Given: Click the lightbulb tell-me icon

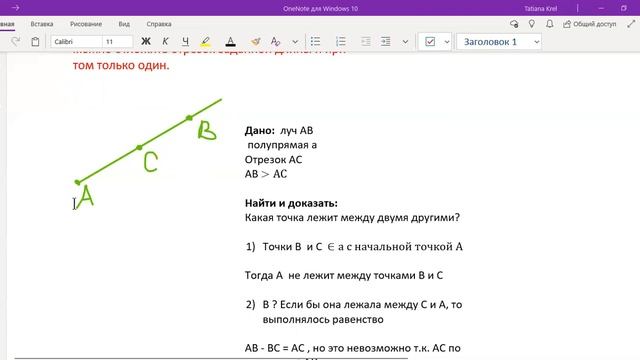Looking at the screenshot, I should point(532,24).
